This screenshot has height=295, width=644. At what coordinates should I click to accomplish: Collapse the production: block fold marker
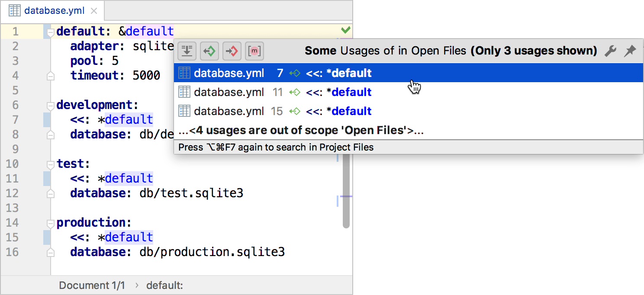[51, 223]
